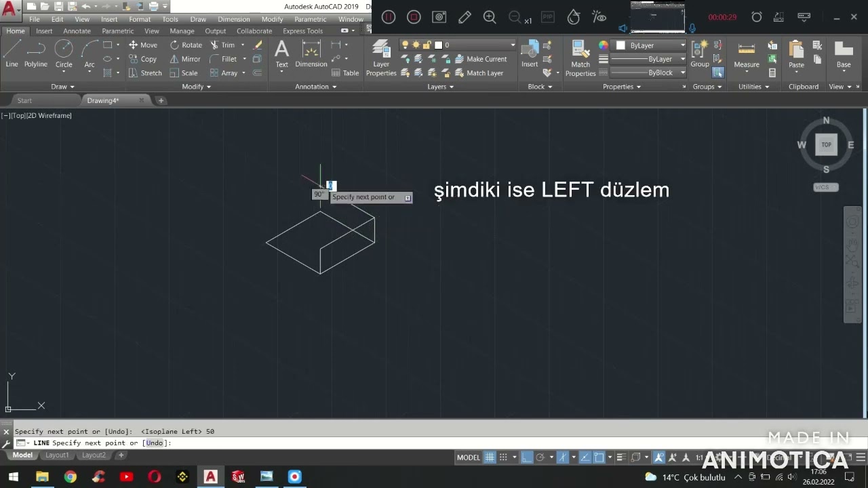The height and width of the screenshot is (488, 868).
Task: Open the Dimension menu
Action: pyautogui.click(x=233, y=20)
